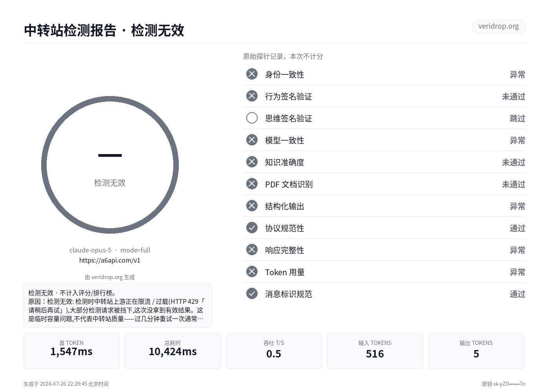The width and height of the screenshot is (549, 392).
Task: Click the X icon beside 行为签名验证
Action: pos(252,96)
